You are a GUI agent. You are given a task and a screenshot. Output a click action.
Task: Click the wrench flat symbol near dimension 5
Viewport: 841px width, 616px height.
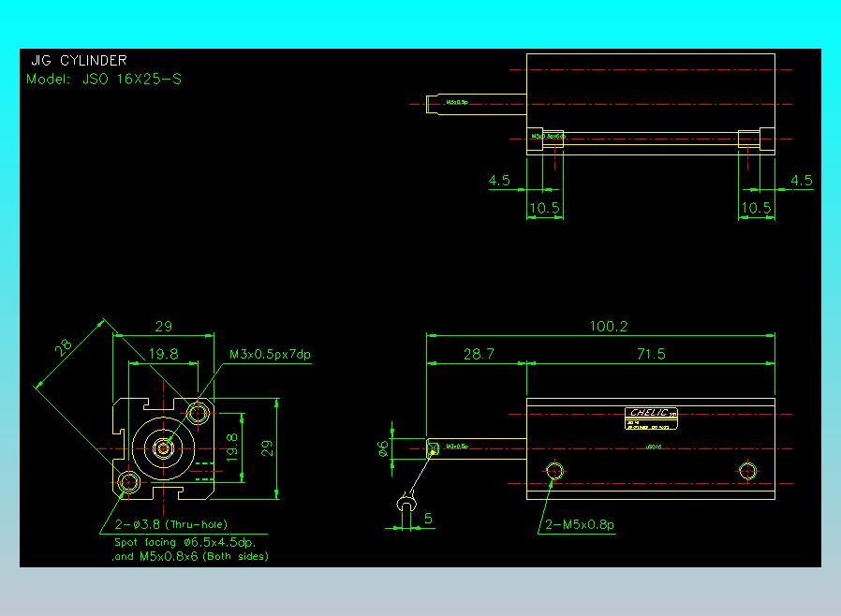coord(407,506)
